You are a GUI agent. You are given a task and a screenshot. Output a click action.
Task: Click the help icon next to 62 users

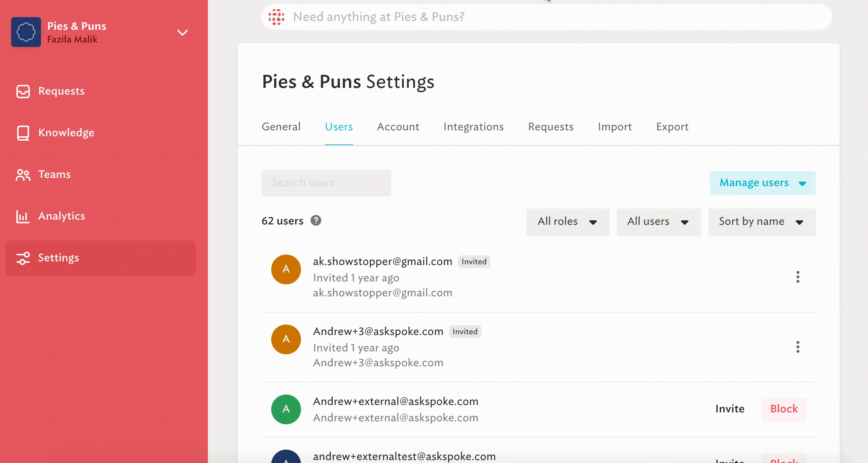(316, 221)
